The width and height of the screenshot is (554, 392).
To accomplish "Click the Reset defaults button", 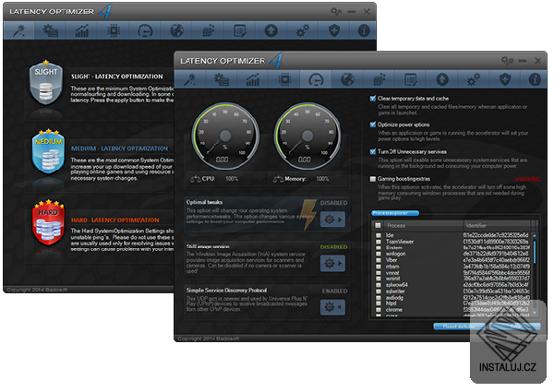I will click(459, 327).
